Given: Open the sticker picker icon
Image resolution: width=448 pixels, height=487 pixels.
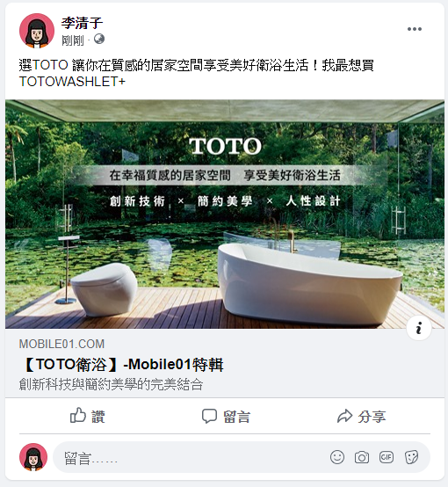Looking at the screenshot, I should [411, 457].
